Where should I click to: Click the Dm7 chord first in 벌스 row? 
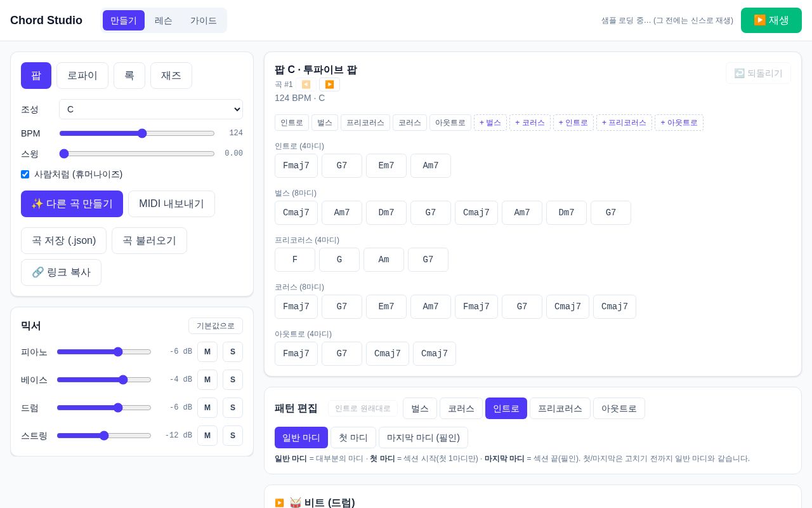click(386, 213)
